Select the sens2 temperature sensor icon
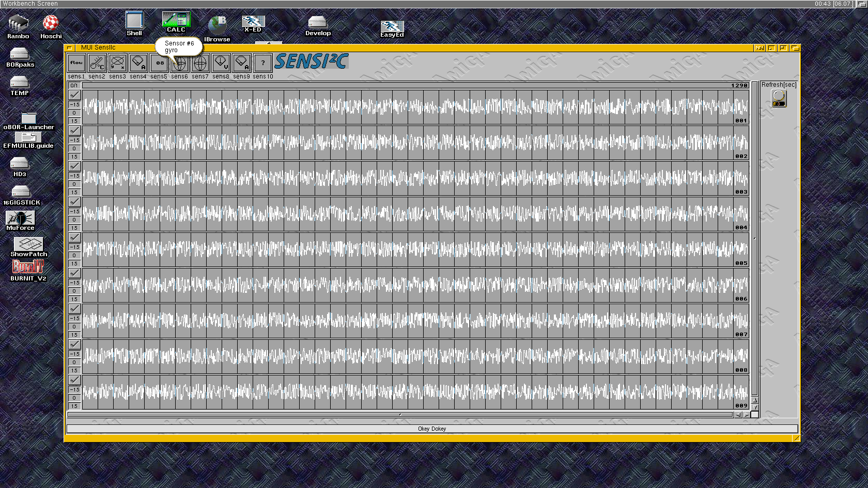This screenshot has height=488, width=868. click(97, 63)
